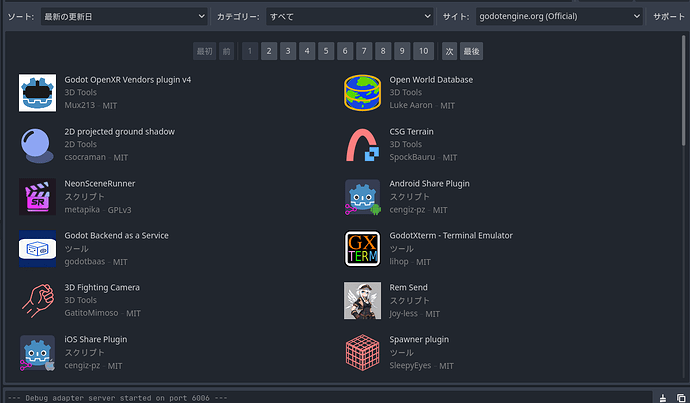The height and width of the screenshot is (403, 690).
Task: Click the iOS Share Plugin icon
Action: pos(37,352)
